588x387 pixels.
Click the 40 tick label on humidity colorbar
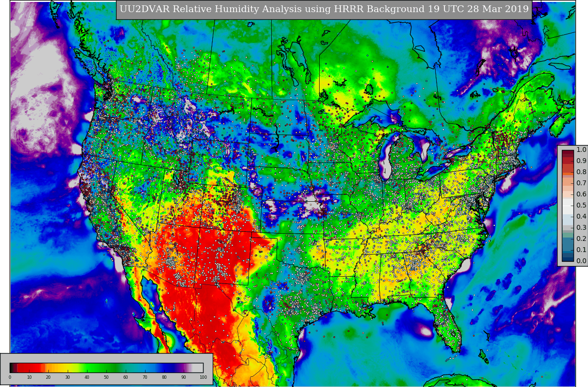pyautogui.click(x=87, y=377)
